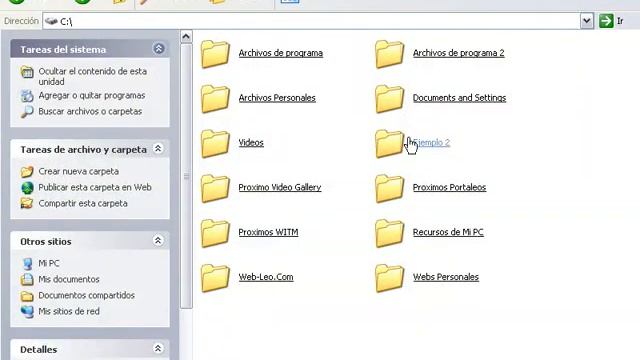The width and height of the screenshot is (640, 360).
Task: Click the Proximos WITM folder icon
Action: tap(215, 233)
